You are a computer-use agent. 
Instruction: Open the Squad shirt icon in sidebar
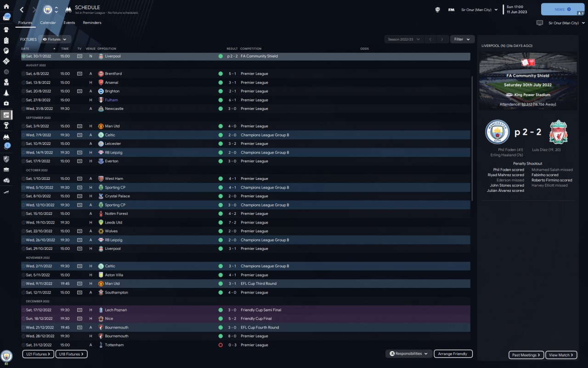6,29
